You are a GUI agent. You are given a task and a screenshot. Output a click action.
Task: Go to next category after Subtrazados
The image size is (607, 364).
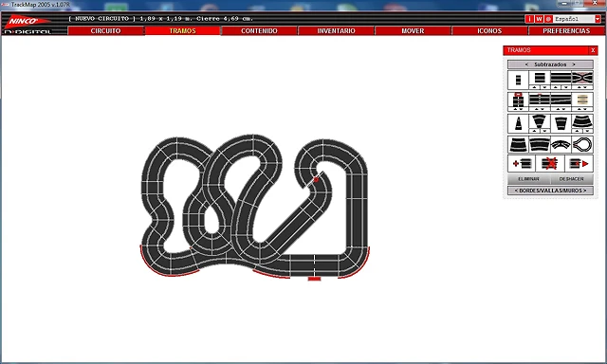tap(574, 64)
